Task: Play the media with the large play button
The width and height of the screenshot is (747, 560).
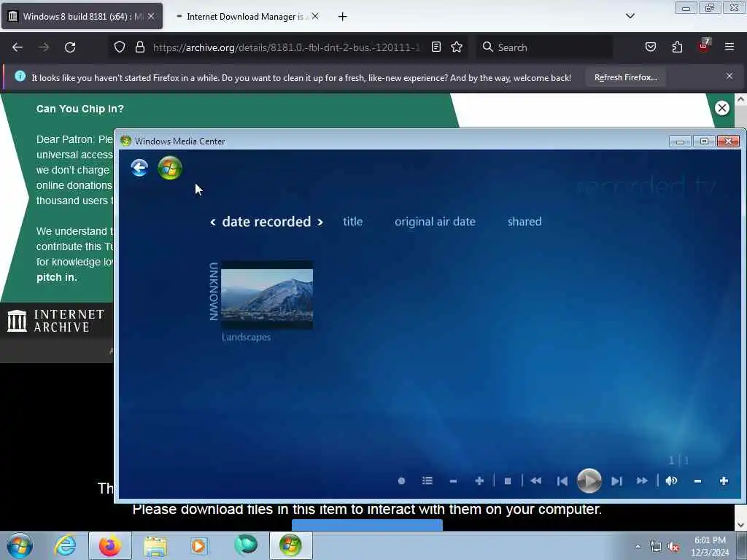Action: tap(589, 481)
